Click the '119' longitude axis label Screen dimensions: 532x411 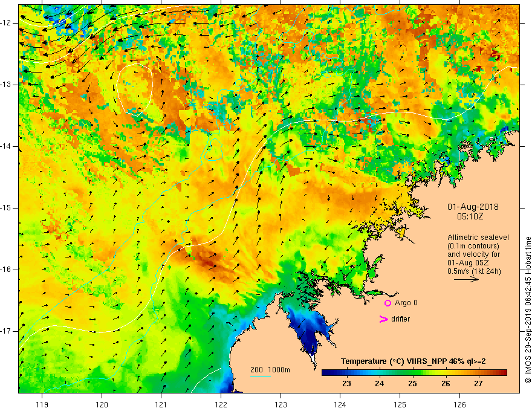42,404
